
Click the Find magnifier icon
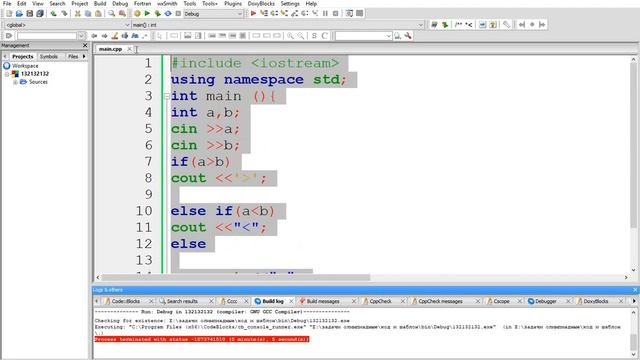pyautogui.click(x=111, y=13)
